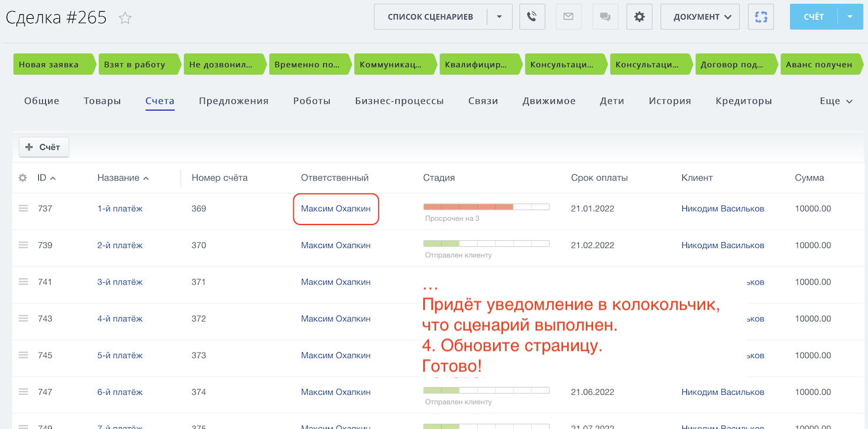
Task: Click stage progress bar of invoice 737
Action: tap(486, 207)
